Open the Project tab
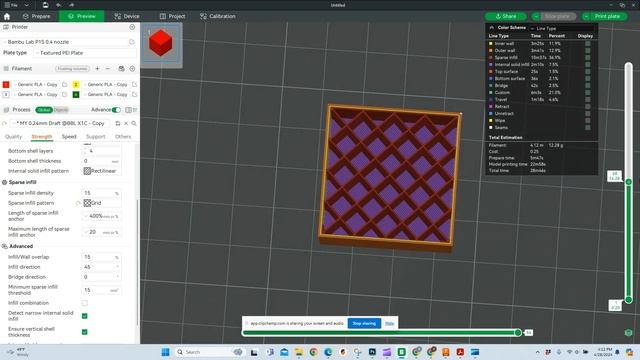This screenshot has height=360, width=640. [x=172, y=16]
